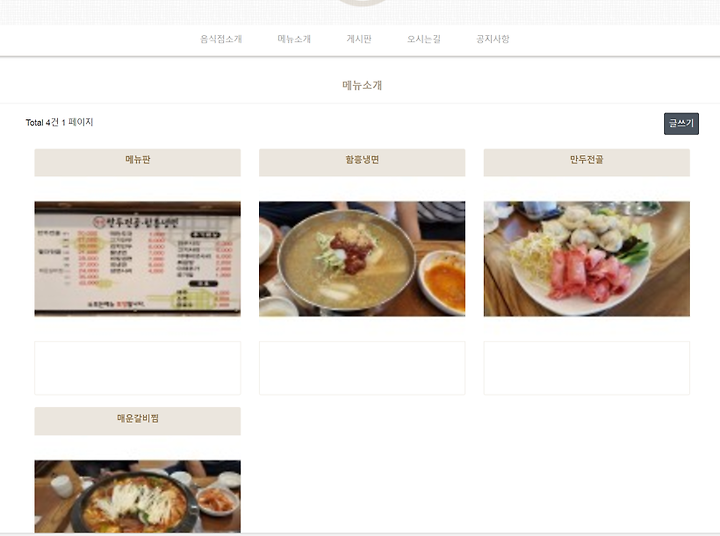Go to the 게시판 page
Viewport: 720px width, 536px height.
click(x=359, y=39)
